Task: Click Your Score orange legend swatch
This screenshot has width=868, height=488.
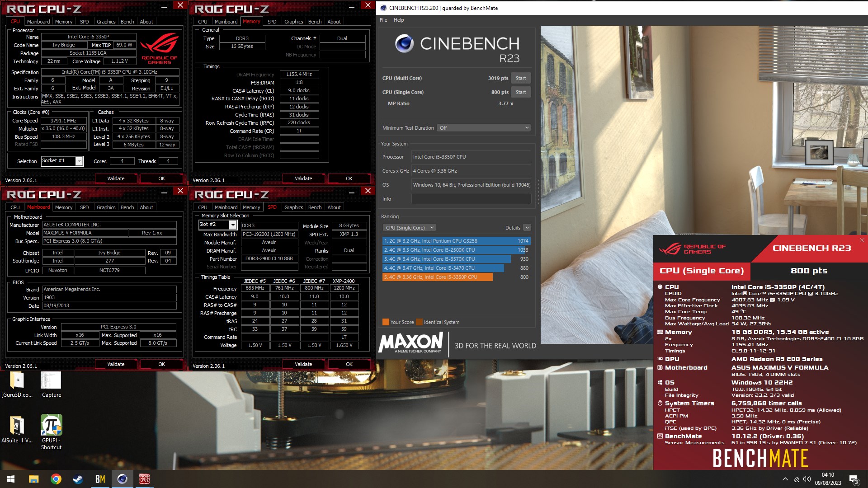Action: coord(386,322)
